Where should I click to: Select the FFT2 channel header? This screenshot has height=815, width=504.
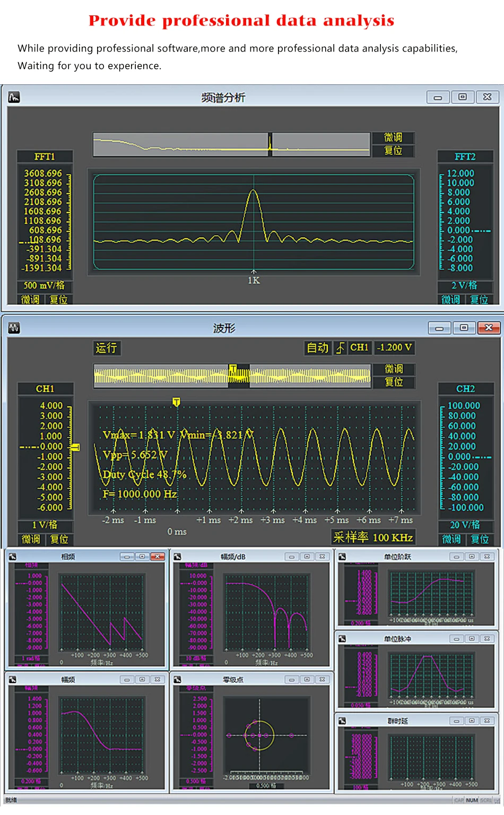pyautogui.click(x=465, y=157)
